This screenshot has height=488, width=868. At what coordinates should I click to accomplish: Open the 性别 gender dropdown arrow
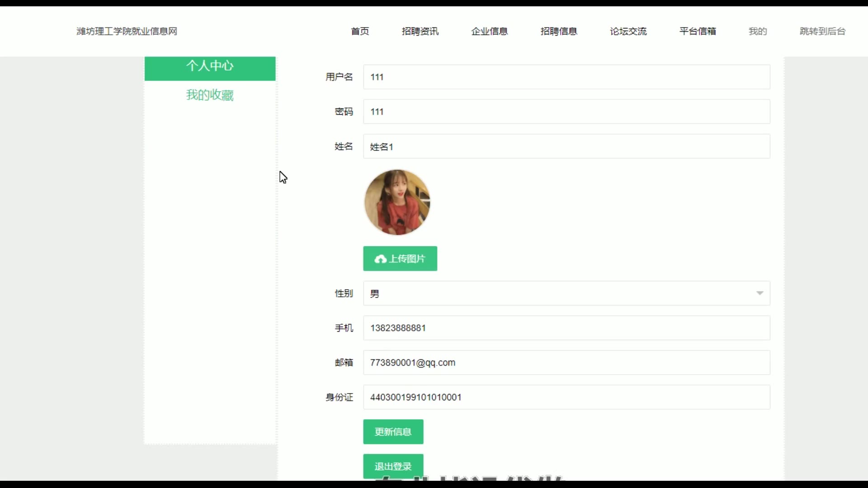[759, 293]
